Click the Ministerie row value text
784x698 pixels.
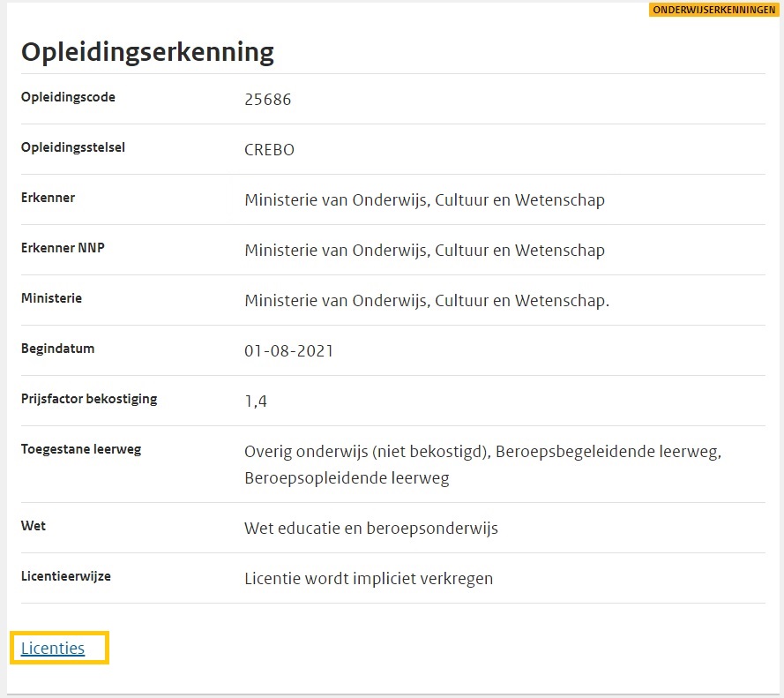click(426, 301)
